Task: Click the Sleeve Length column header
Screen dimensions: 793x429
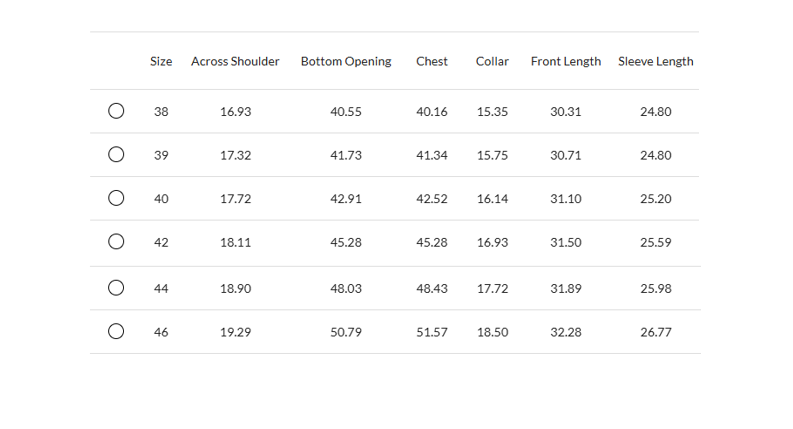Action: point(656,61)
